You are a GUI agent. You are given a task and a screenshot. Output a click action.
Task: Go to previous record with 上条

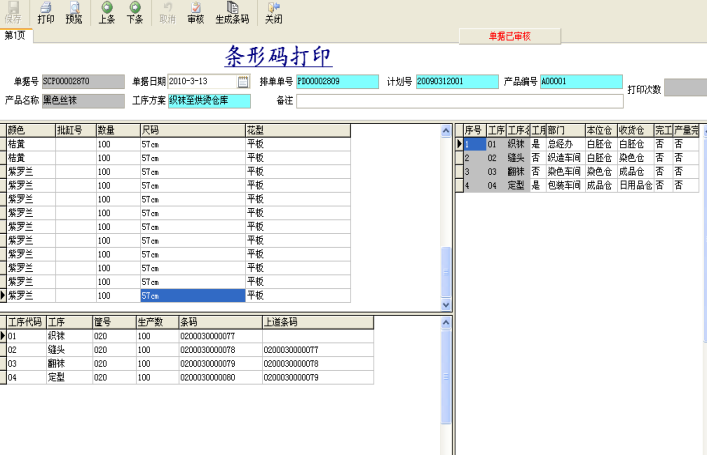click(107, 13)
